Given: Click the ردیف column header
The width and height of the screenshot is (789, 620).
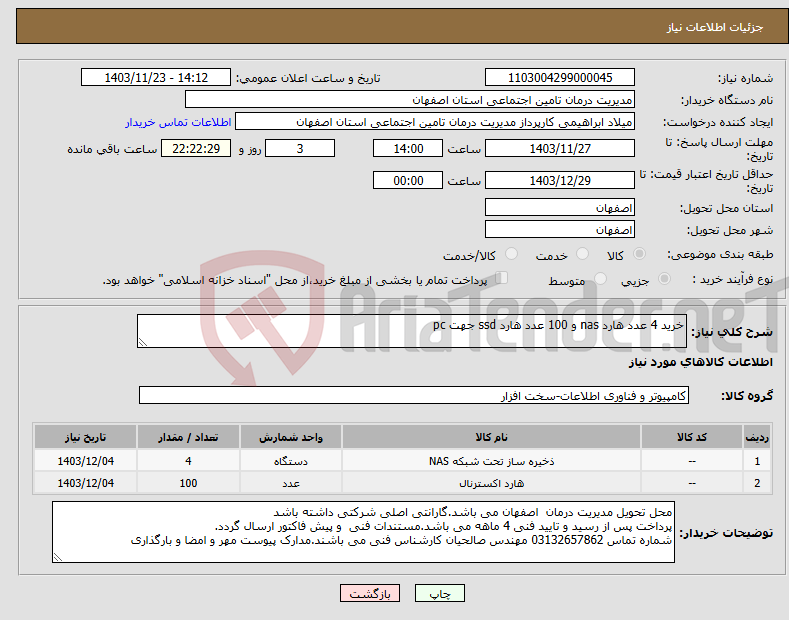Looking at the screenshot, I should click(x=757, y=437).
